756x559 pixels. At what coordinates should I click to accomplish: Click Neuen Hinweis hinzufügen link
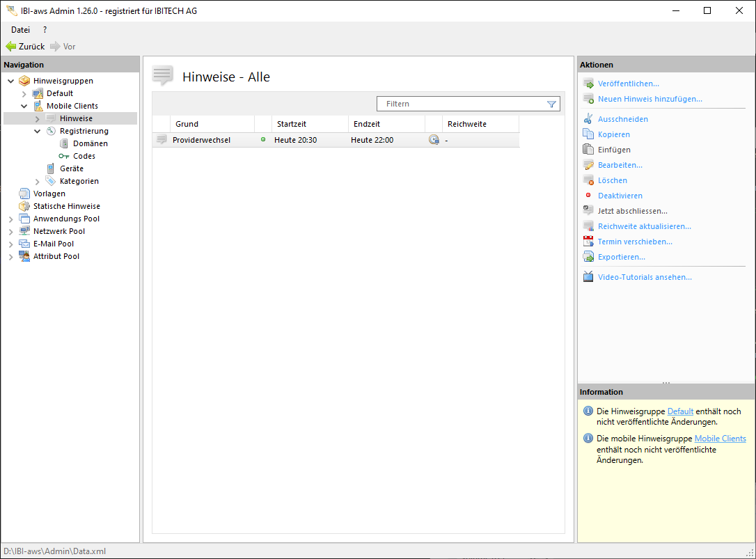tap(649, 99)
